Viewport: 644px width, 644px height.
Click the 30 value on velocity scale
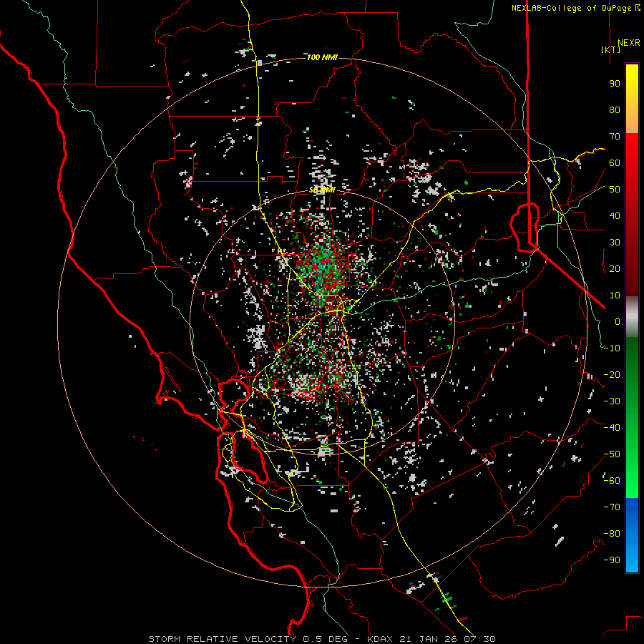pos(615,243)
